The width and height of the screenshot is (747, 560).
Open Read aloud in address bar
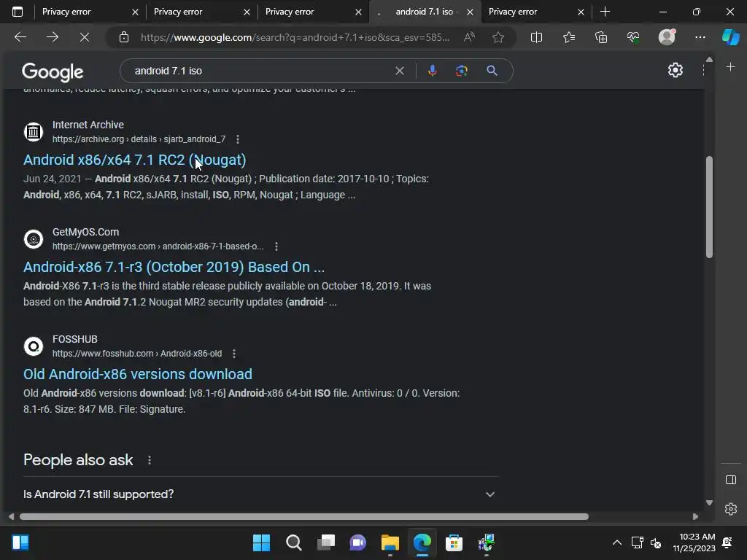(469, 37)
